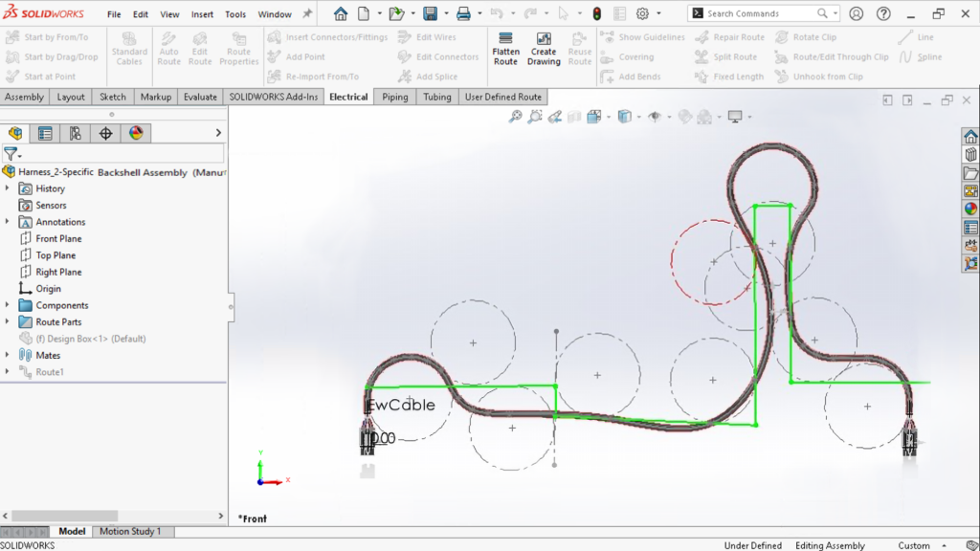Click the Reuse Route button
980x551 pixels.
pyautogui.click(x=579, y=48)
